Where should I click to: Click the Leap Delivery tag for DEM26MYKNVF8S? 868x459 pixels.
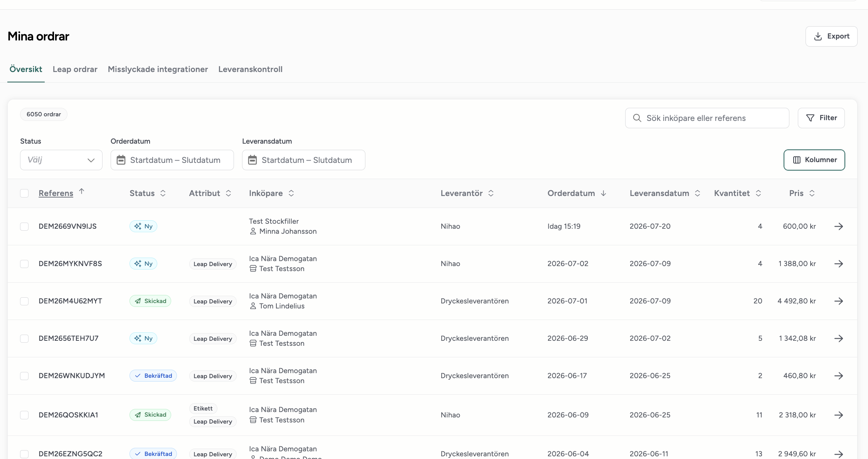click(213, 264)
